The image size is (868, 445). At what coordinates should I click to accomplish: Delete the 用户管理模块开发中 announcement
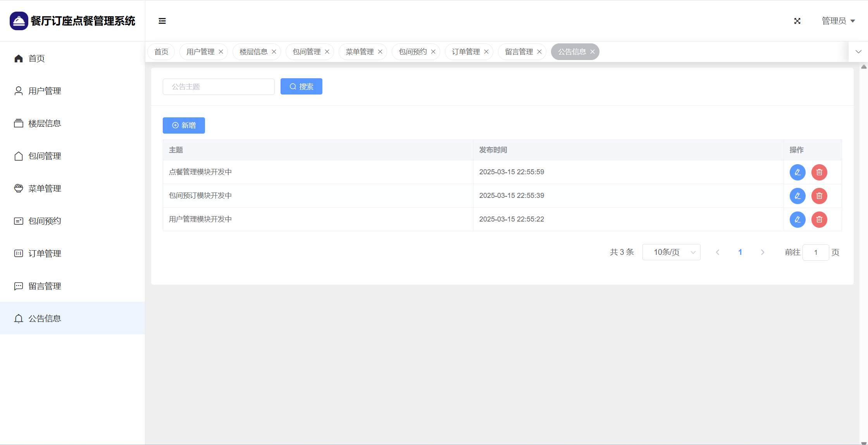tap(819, 220)
